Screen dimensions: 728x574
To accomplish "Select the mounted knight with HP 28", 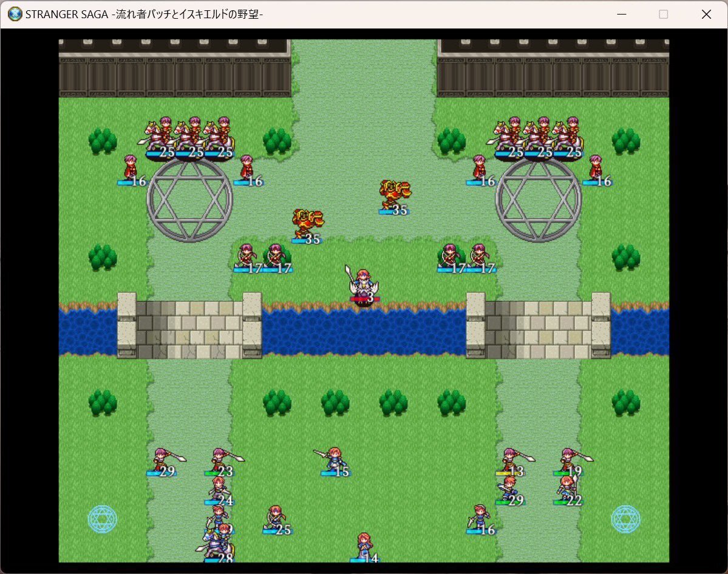I will [218, 543].
